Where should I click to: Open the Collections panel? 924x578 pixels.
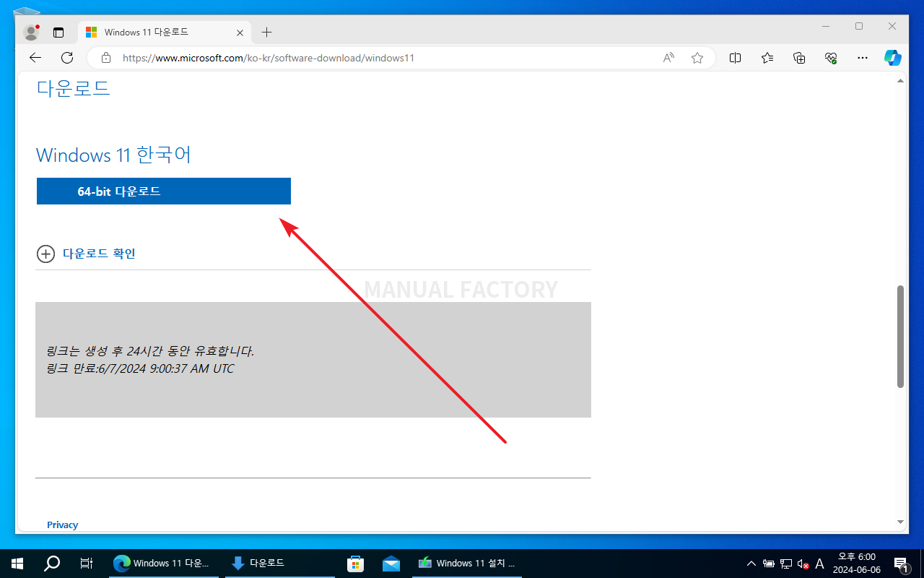pyautogui.click(x=799, y=58)
